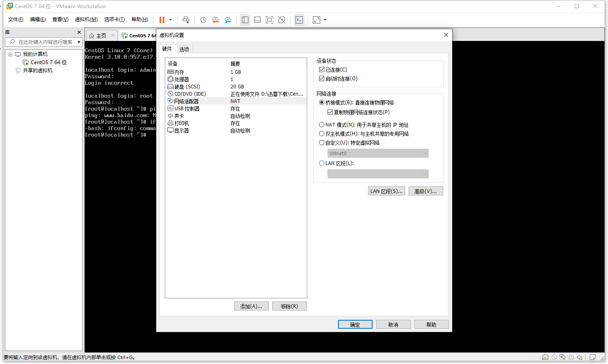
Task: Click 添加(A)... button
Action: (251, 306)
